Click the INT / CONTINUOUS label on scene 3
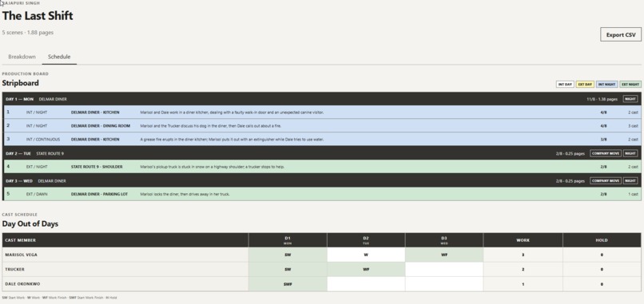This screenshot has width=644, height=304. click(42, 140)
